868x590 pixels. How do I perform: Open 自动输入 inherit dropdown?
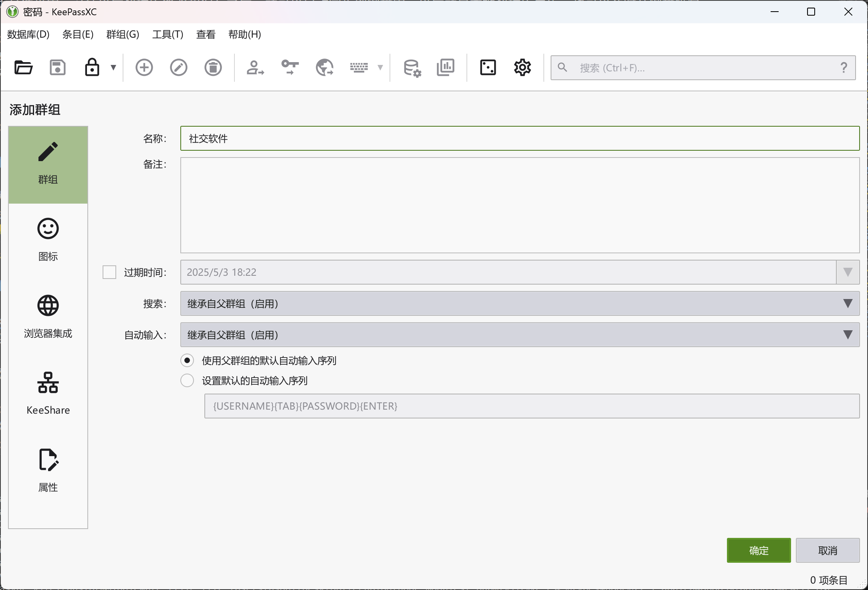520,335
